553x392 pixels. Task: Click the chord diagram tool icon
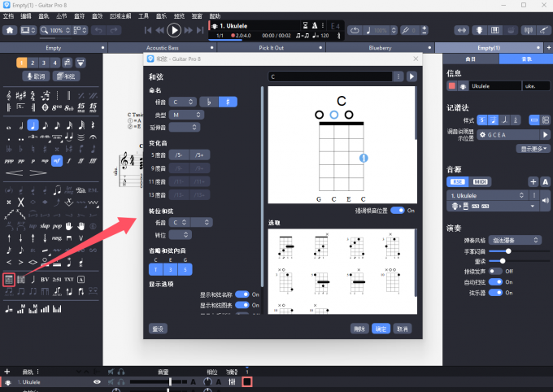9,279
